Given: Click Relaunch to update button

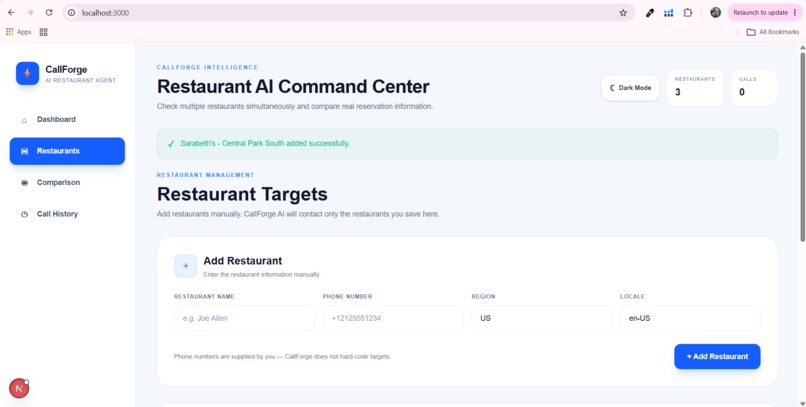Looking at the screenshot, I should (764, 12).
